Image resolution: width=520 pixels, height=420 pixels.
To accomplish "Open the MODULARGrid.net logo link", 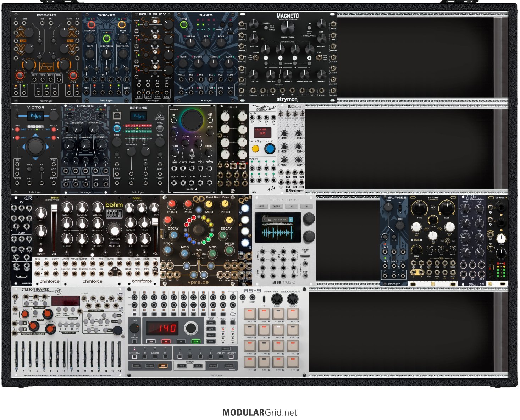I will [x=260, y=413].
